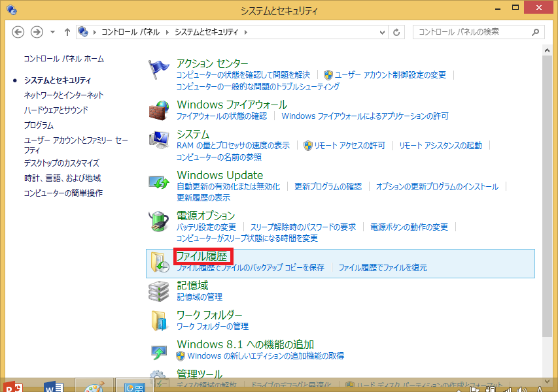Click the Action Center flag icon
Screen dimensions: 558x392
(x=158, y=69)
